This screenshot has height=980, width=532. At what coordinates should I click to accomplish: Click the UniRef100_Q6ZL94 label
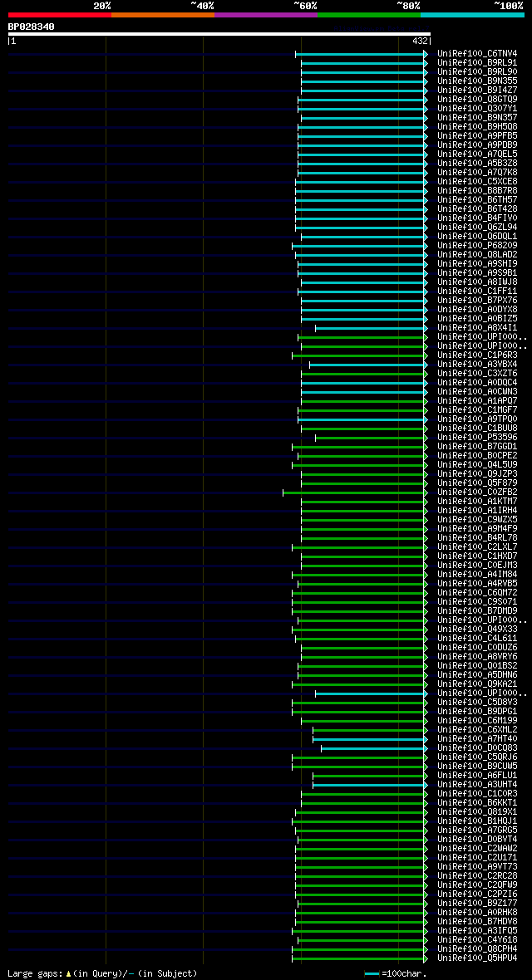477,228
